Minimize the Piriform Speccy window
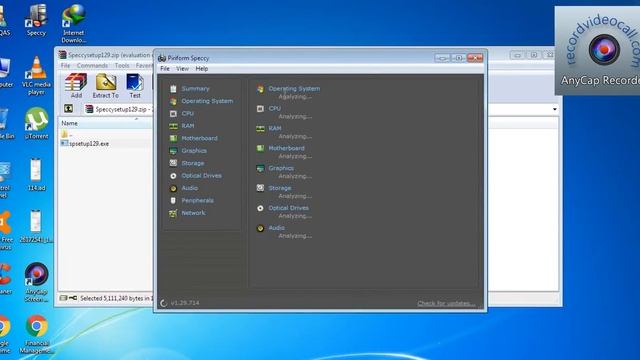 [x=442, y=58]
